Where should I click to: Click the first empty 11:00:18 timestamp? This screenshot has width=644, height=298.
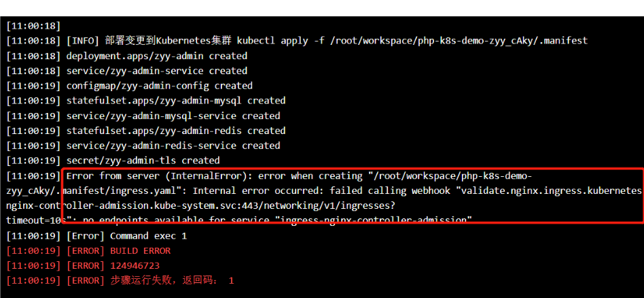33,26
